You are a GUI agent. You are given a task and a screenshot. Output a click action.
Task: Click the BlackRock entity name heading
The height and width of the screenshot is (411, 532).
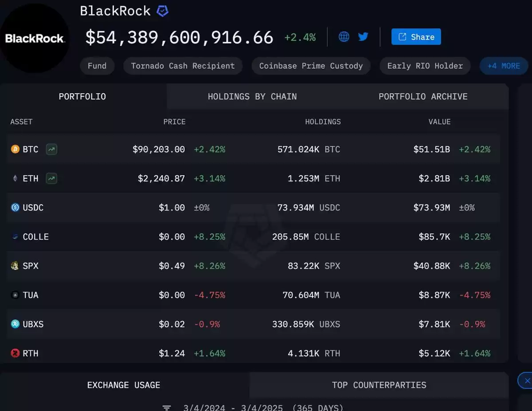115,11
